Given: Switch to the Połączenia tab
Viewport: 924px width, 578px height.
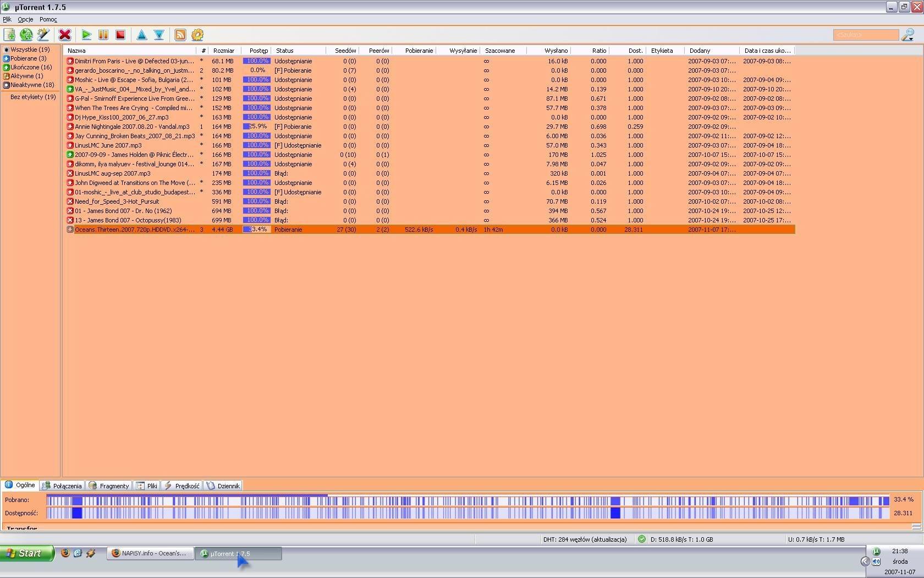Looking at the screenshot, I should point(62,486).
